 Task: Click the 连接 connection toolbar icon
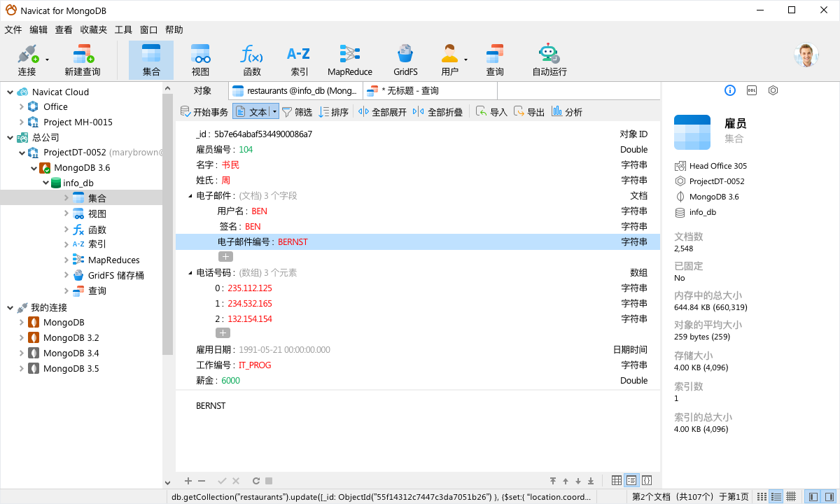(27, 60)
